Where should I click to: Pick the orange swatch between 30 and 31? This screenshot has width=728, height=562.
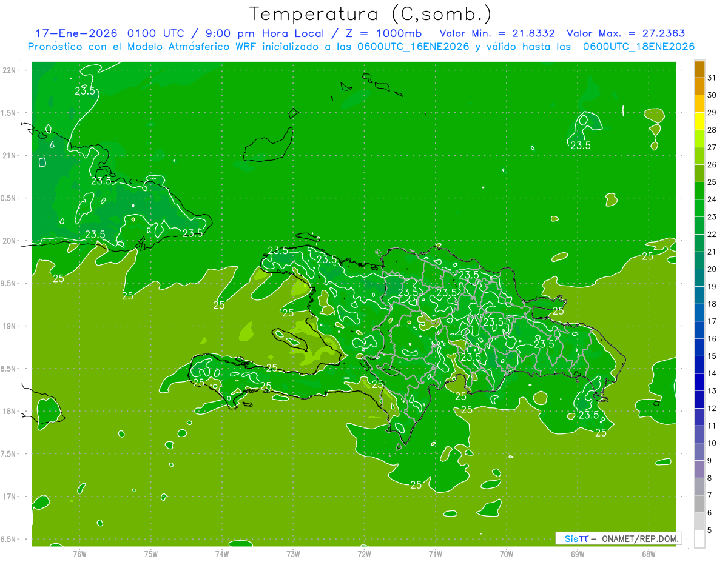(699, 87)
